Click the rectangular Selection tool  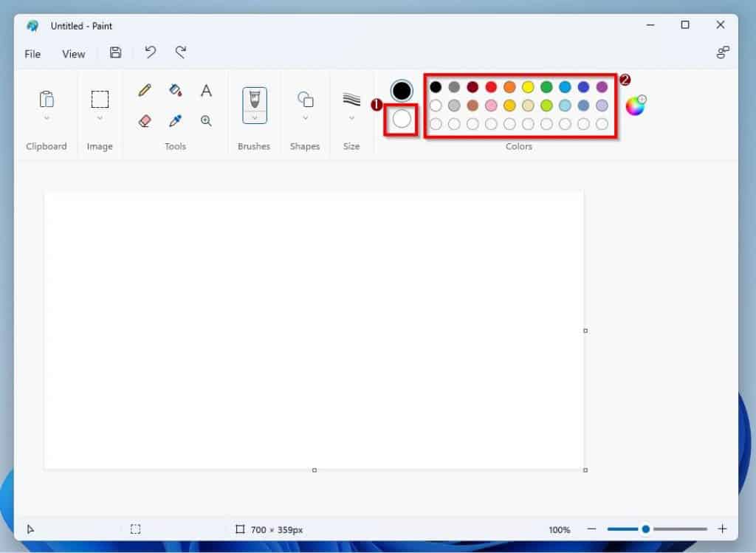coord(100,100)
